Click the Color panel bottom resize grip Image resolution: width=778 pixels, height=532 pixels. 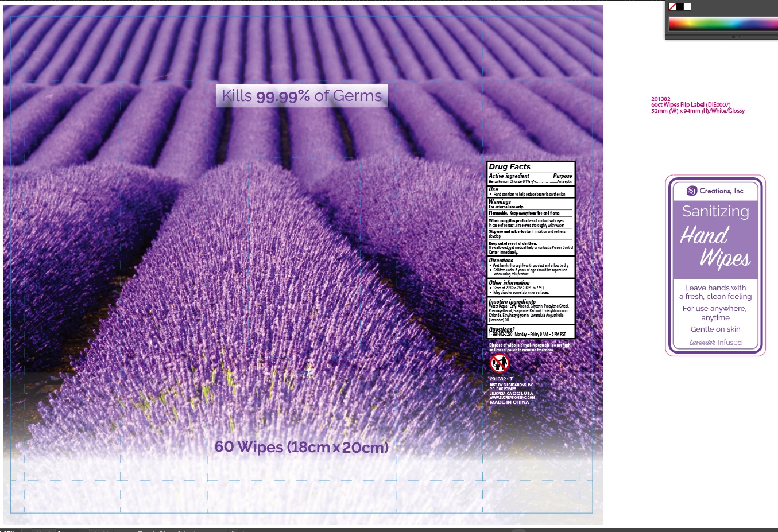734,37
